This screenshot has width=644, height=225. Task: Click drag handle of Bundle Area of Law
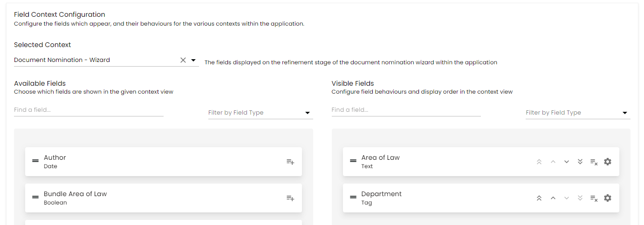[35, 197]
